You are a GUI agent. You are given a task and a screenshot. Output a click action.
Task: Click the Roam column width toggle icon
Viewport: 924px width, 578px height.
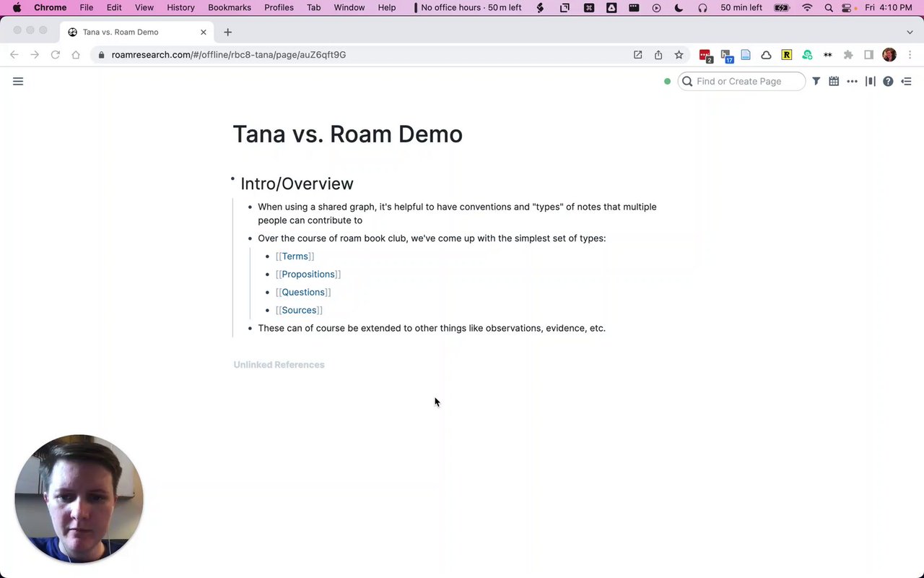[871, 82]
